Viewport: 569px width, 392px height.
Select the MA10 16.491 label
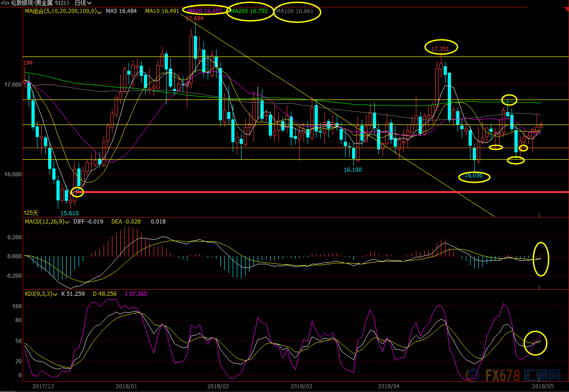pos(162,11)
